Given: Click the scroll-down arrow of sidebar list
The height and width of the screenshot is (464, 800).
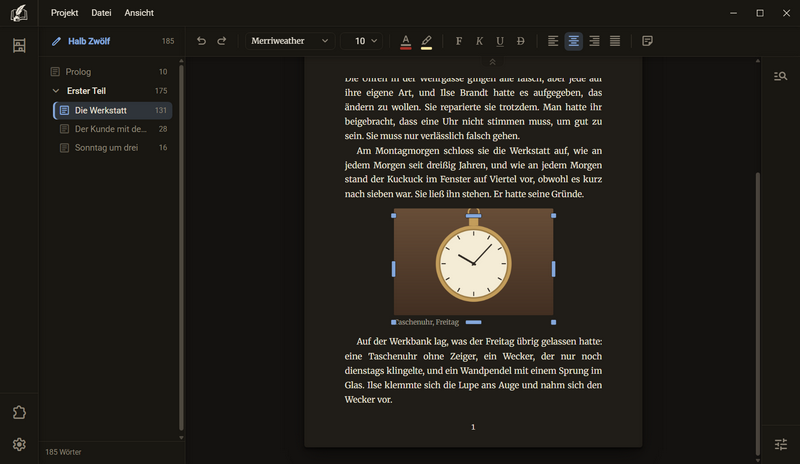Looking at the screenshot, I should pyautogui.click(x=181, y=437).
